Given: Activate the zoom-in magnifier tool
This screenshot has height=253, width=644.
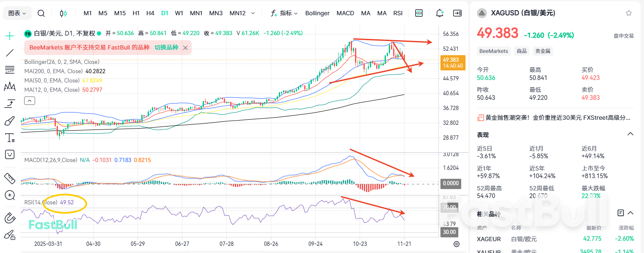Looking at the screenshot, I should click(x=9, y=195).
